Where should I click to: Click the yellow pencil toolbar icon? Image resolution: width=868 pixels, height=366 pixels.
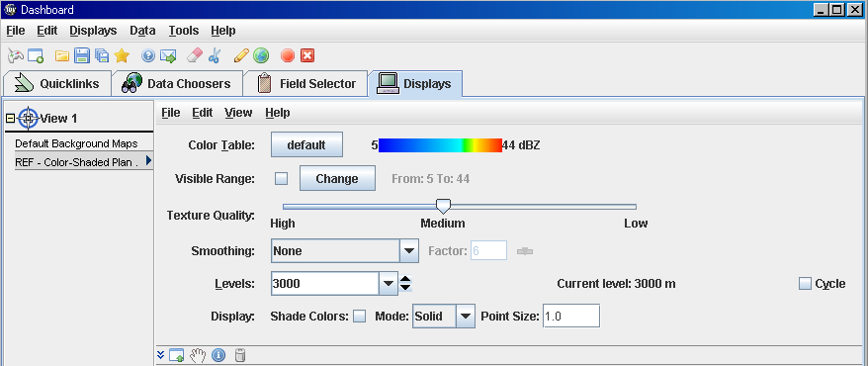241,55
